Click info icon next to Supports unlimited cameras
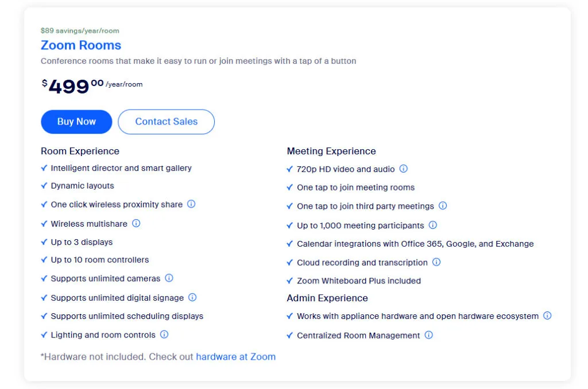The width and height of the screenshot is (588, 389). [169, 278]
